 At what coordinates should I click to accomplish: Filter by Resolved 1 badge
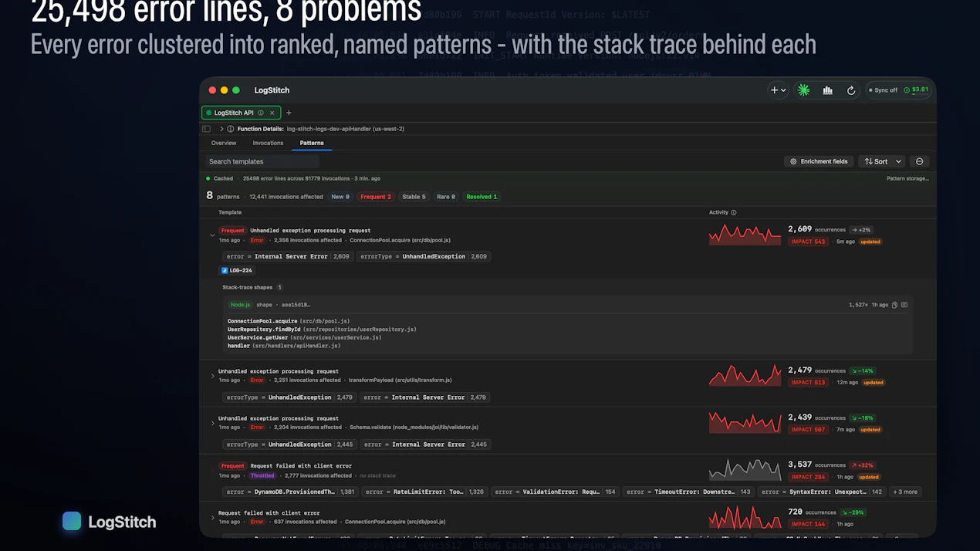[482, 197]
